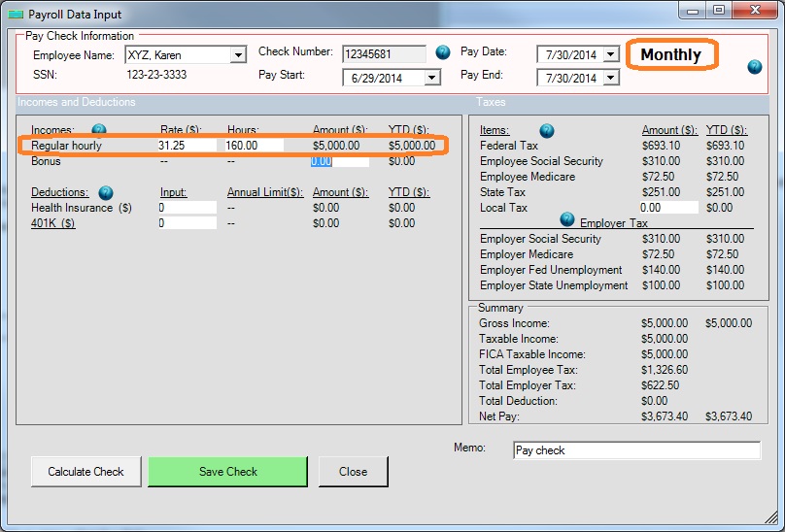Click the Close button at the bottom
785x532 pixels.
point(353,472)
